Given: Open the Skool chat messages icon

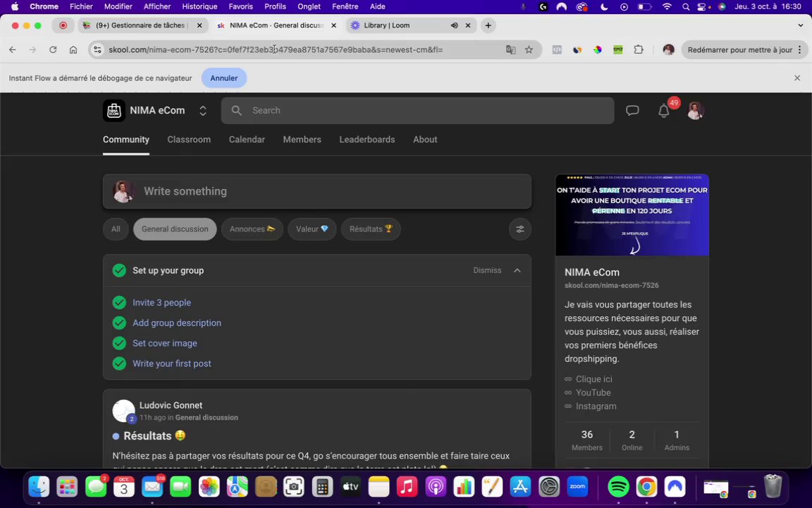Looking at the screenshot, I should click(x=632, y=110).
